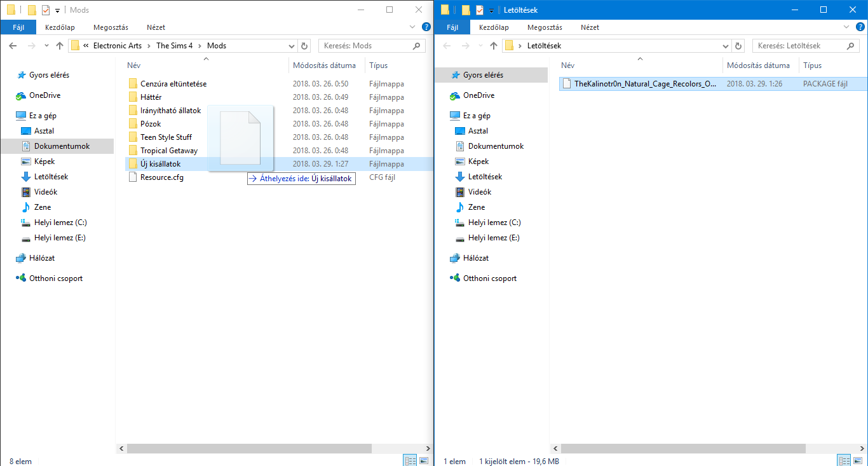Open Letöltések in Mods window sidebar
This screenshot has height=466, width=868.
coord(51,177)
